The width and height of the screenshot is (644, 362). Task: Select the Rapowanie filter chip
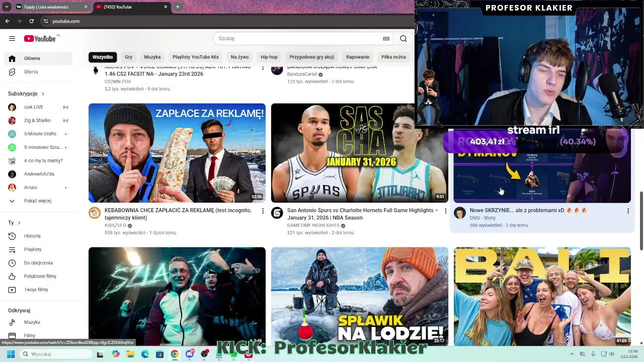pyautogui.click(x=358, y=57)
